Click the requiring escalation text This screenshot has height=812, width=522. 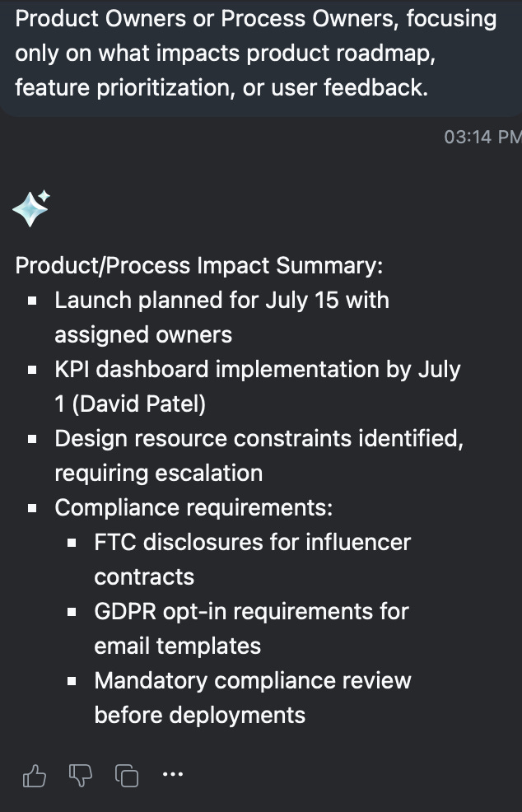point(158,474)
